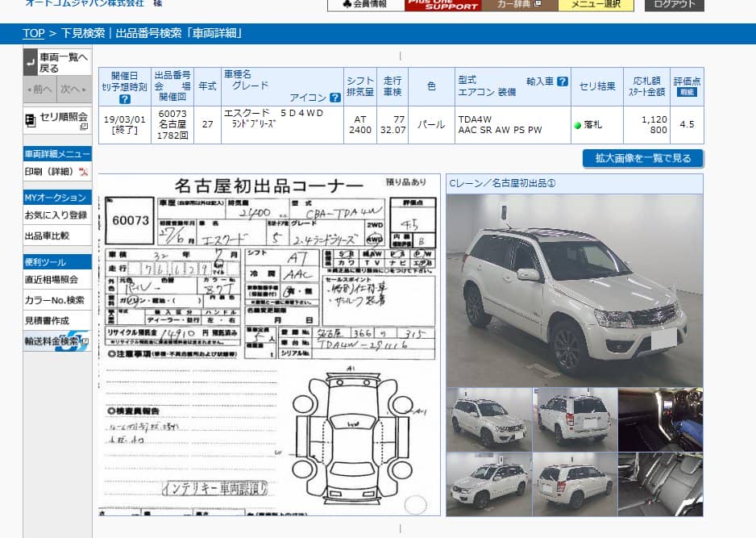Open カラーNo.検索 tool
756x538 pixels.
(57, 300)
